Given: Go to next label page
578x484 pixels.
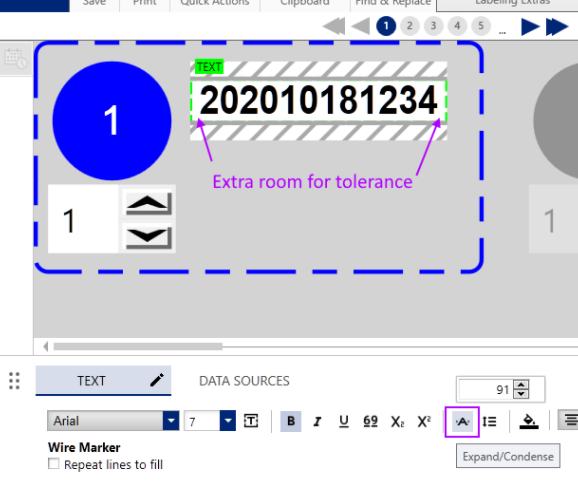Looking at the screenshot, I should 530,27.
